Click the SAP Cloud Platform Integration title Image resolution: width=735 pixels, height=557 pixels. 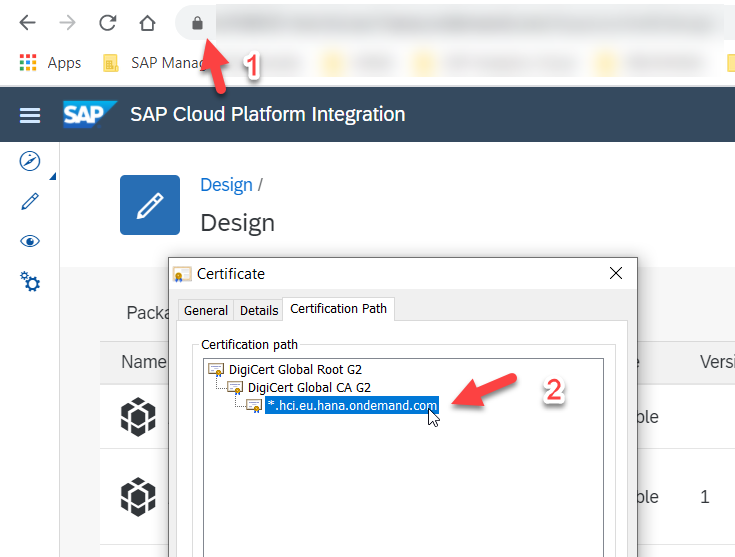(268, 114)
